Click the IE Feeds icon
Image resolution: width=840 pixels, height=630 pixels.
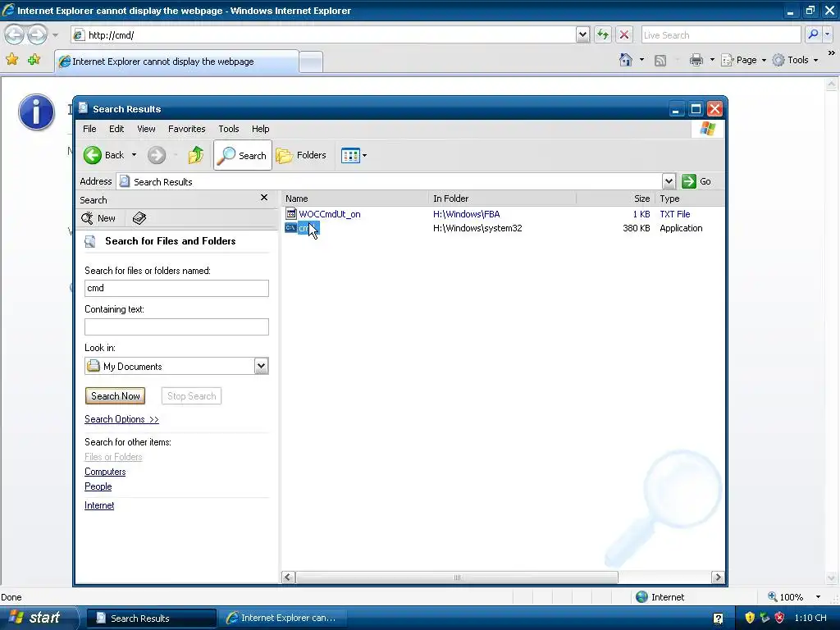click(x=660, y=61)
